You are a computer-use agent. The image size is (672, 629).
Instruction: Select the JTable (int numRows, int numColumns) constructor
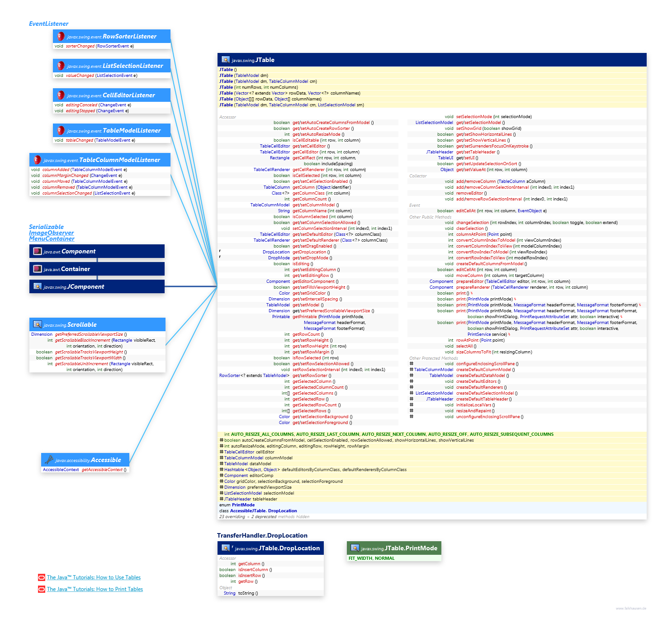[x=259, y=87]
